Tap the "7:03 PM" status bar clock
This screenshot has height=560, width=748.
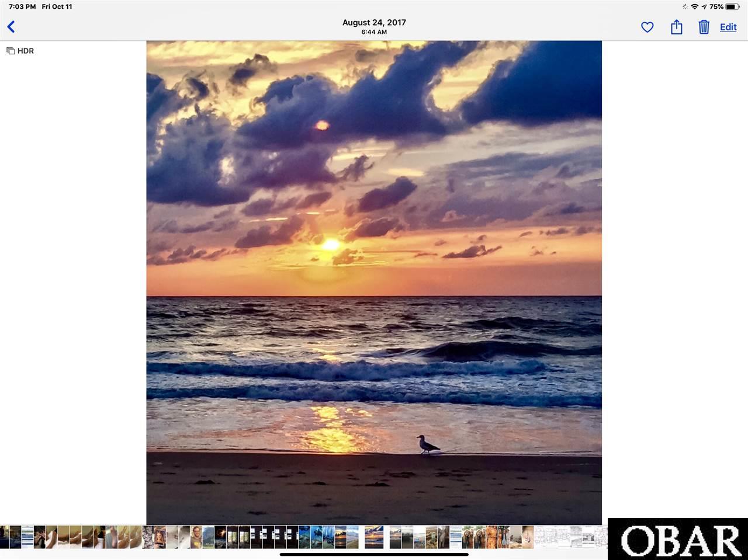[22, 6]
